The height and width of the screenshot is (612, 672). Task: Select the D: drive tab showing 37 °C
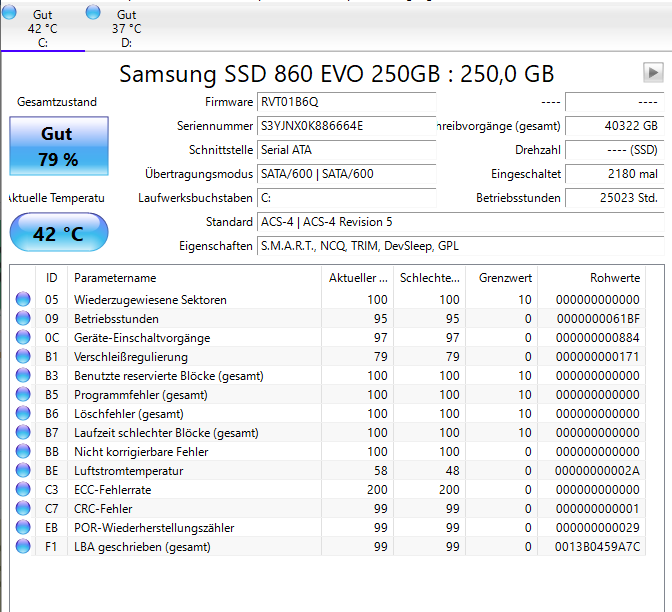pyautogui.click(x=126, y=29)
